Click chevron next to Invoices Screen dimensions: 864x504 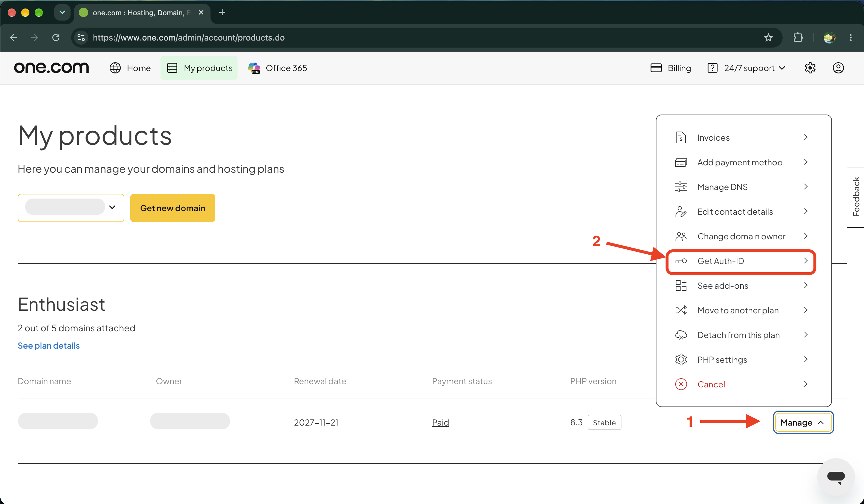click(x=805, y=137)
